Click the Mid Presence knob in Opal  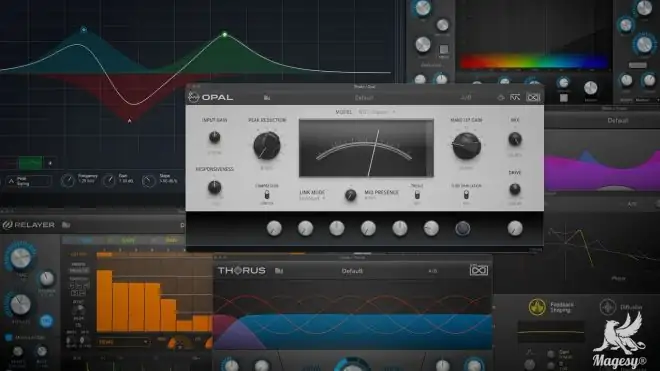[350, 195]
